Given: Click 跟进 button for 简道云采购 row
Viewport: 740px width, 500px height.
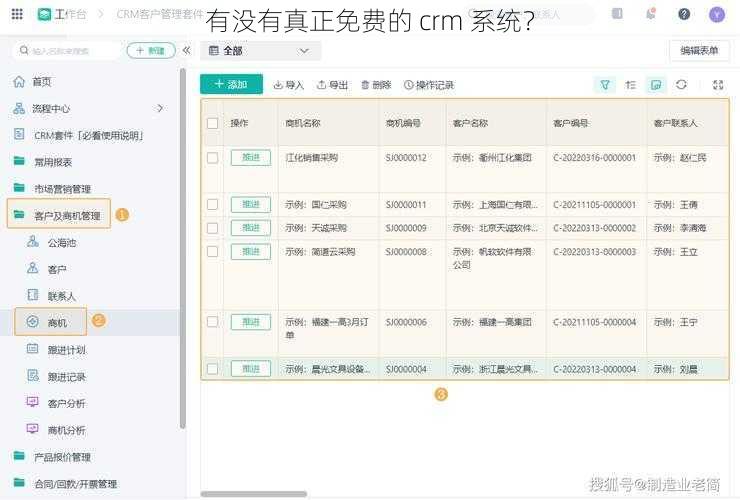Looking at the screenshot, I should click(x=251, y=252).
